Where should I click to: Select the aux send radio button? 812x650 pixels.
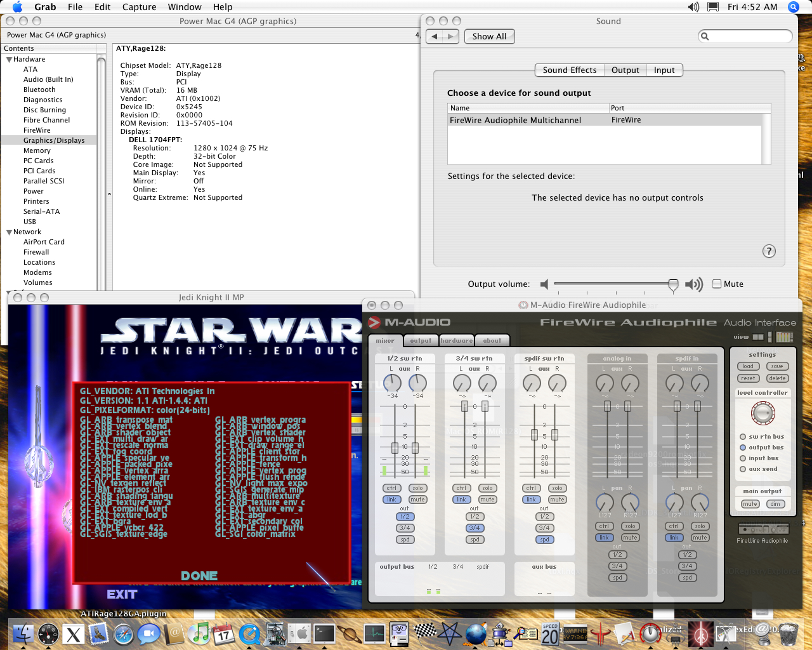[743, 469]
